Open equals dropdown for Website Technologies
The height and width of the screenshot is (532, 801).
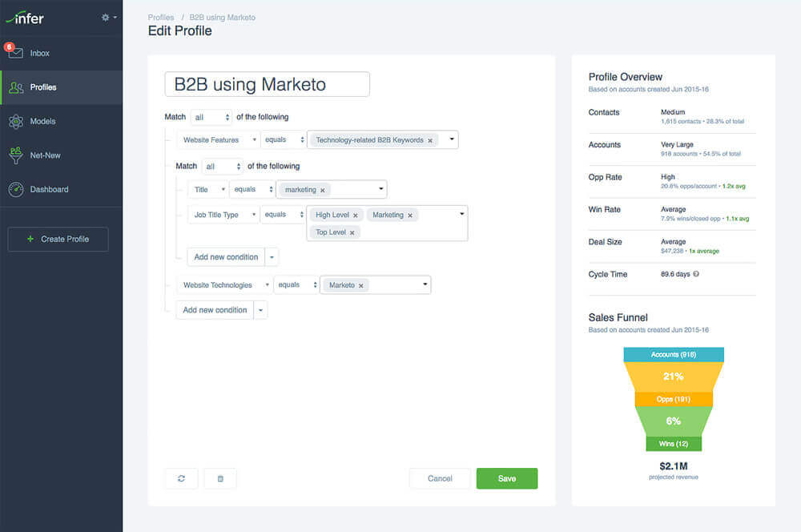297,285
